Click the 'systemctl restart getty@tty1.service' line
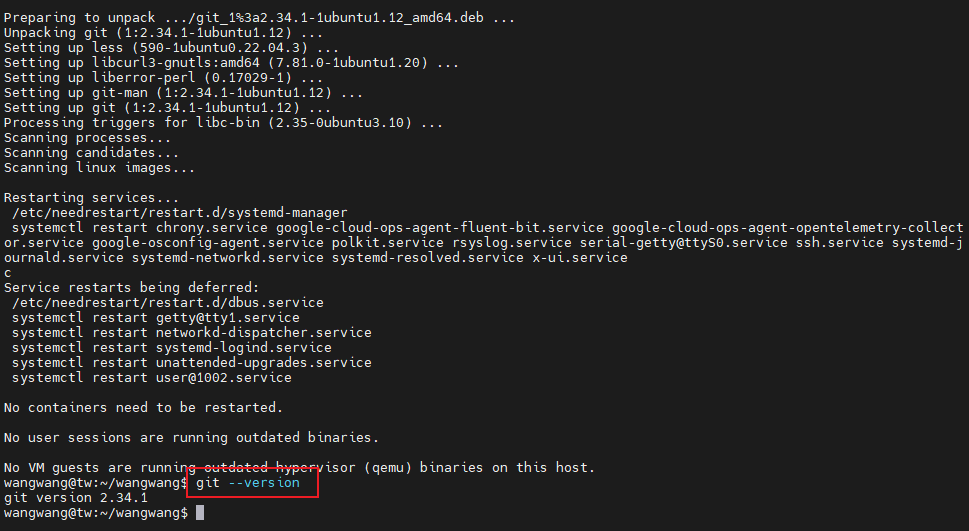This screenshot has width=969, height=531. pyautogui.click(x=156, y=318)
